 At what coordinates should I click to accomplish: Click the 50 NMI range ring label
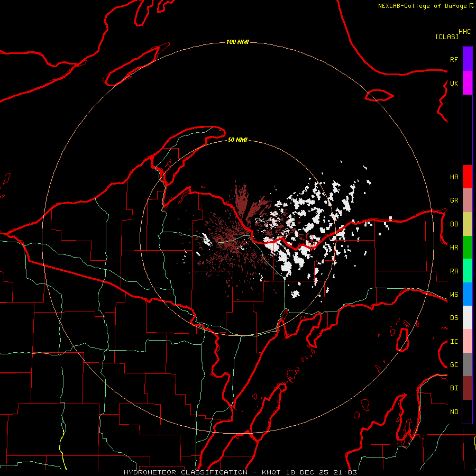(x=237, y=140)
